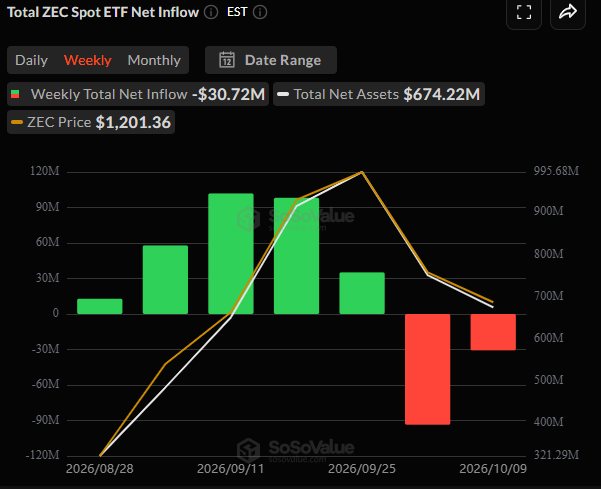Click the white Total Net Assets swatch

[283, 94]
